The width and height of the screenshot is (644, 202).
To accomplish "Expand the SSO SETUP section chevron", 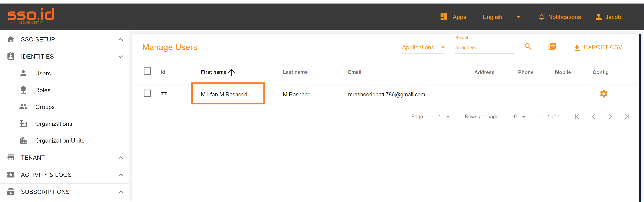I will pyautogui.click(x=121, y=39).
